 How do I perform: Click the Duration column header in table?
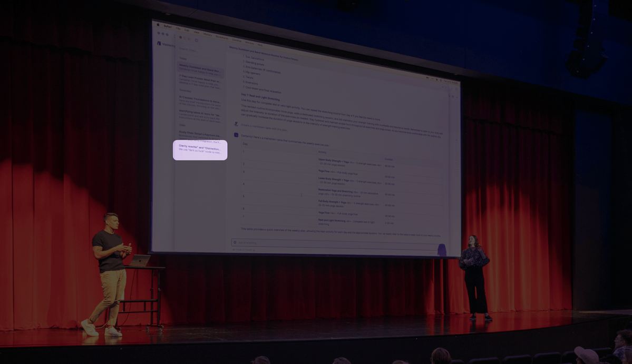click(x=389, y=160)
